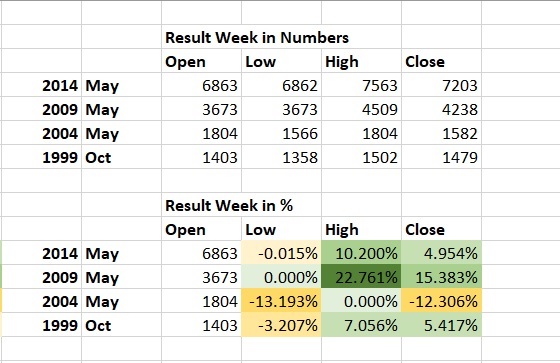The width and height of the screenshot is (560, 363).
Task: Click the cell containing 1566
Action: coord(281,133)
